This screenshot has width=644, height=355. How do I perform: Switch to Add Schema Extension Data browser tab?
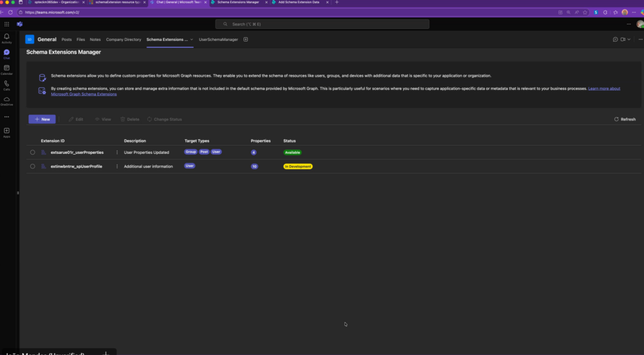299,3
